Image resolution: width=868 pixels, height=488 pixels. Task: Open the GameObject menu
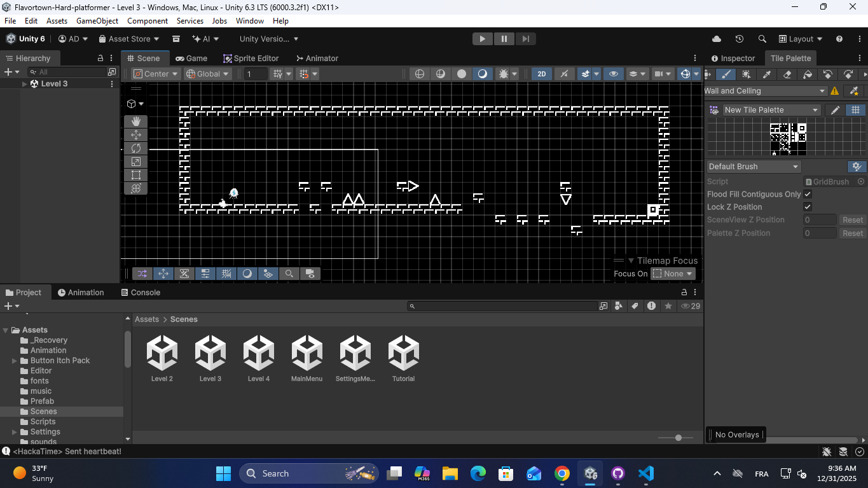coord(97,21)
